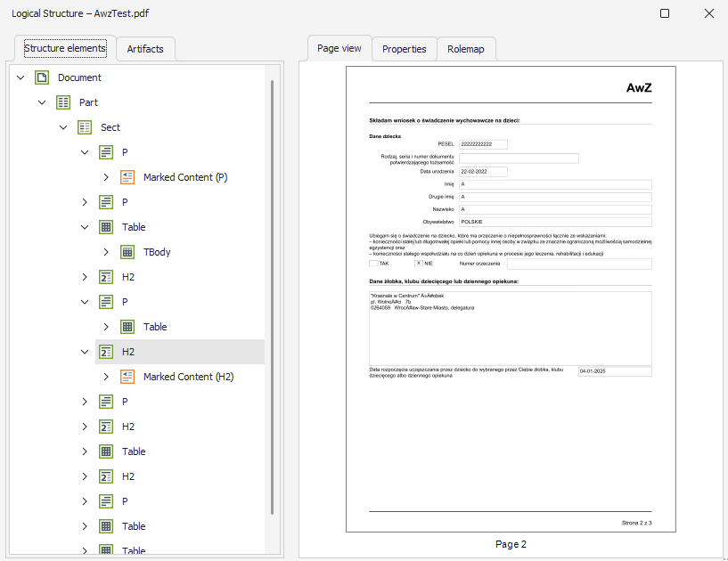Collapse the Document tree node
The image size is (728, 561).
coord(20,77)
